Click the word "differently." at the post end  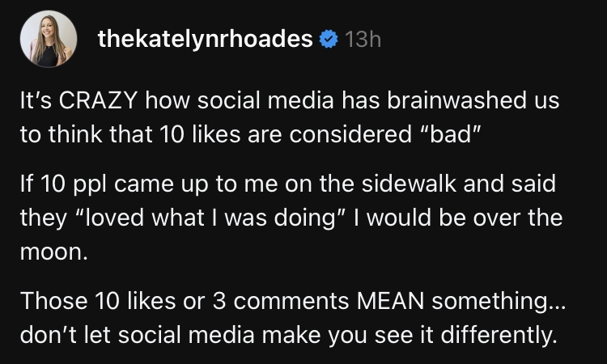[x=499, y=335]
